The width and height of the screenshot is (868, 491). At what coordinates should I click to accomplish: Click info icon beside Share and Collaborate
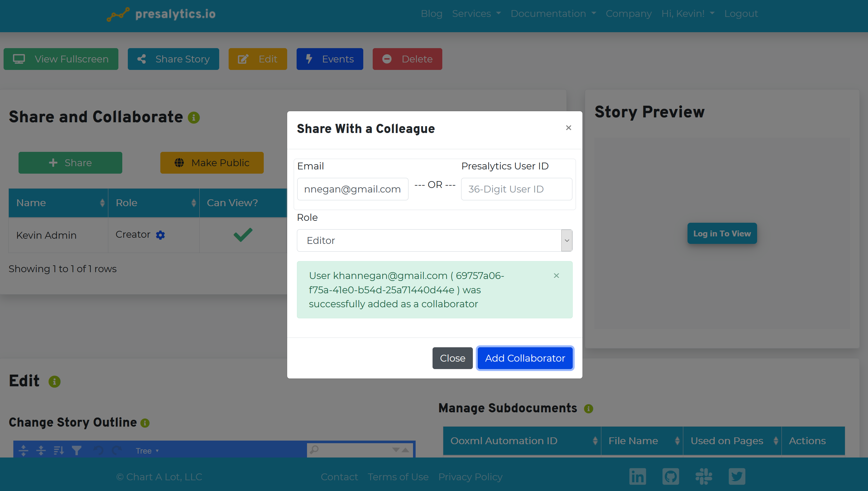[x=194, y=117]
